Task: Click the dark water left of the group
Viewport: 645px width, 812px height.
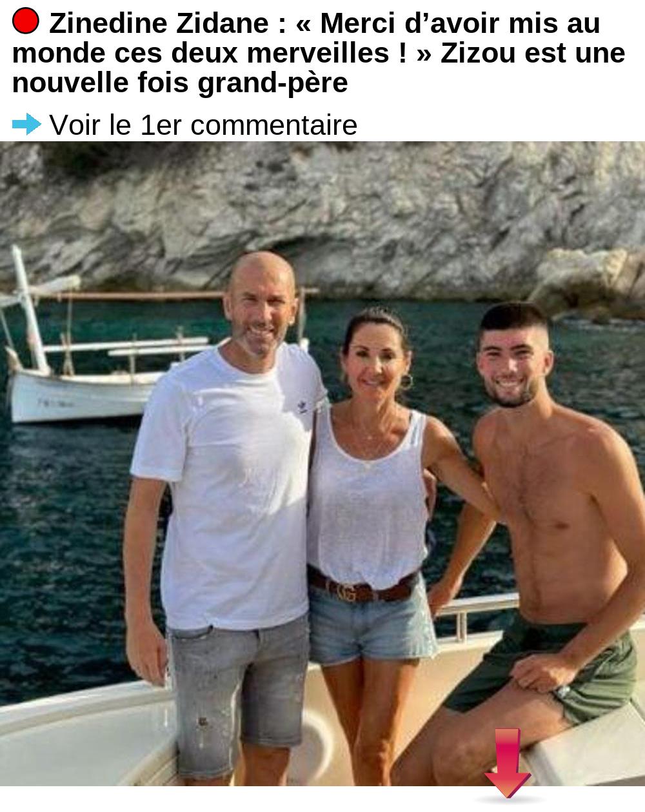Action: (x=64, y=548)
